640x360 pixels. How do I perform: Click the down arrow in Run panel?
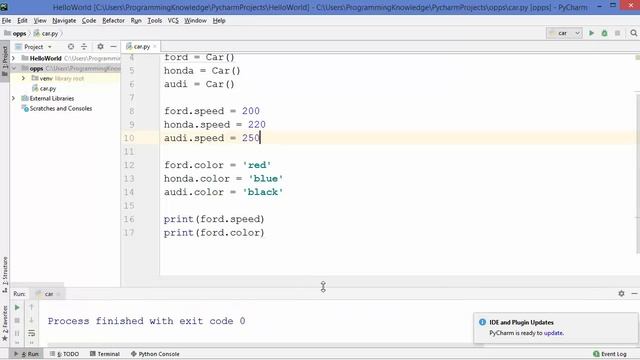pyautogui.click(x=31, y=320)
